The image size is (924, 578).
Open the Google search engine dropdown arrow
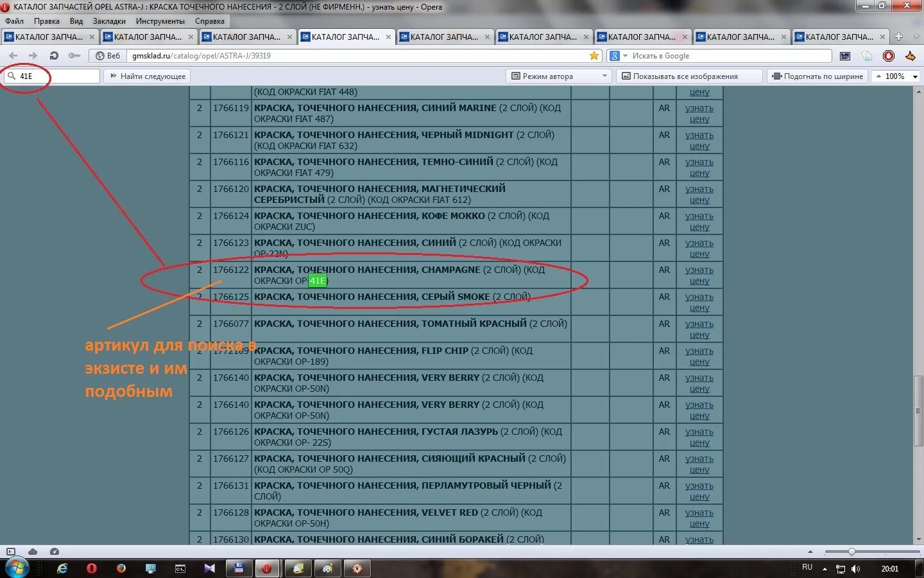(625, 56)
